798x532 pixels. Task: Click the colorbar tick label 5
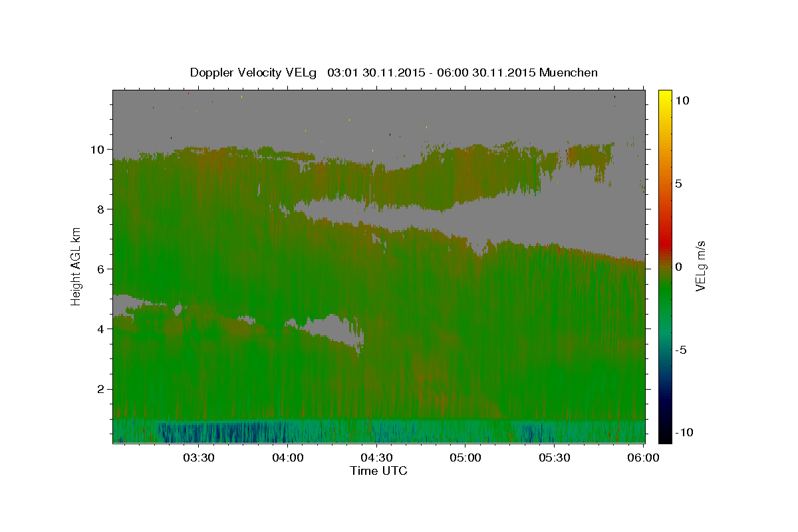click(680, 184)
